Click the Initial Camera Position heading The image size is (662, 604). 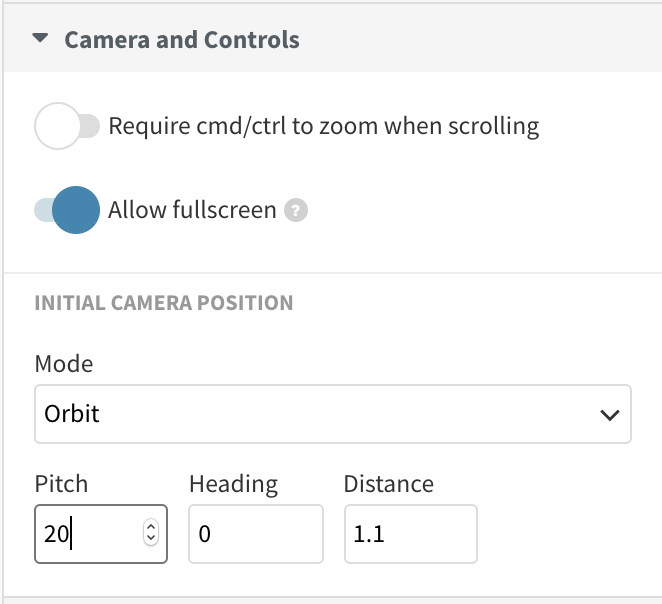pos(164,302)
